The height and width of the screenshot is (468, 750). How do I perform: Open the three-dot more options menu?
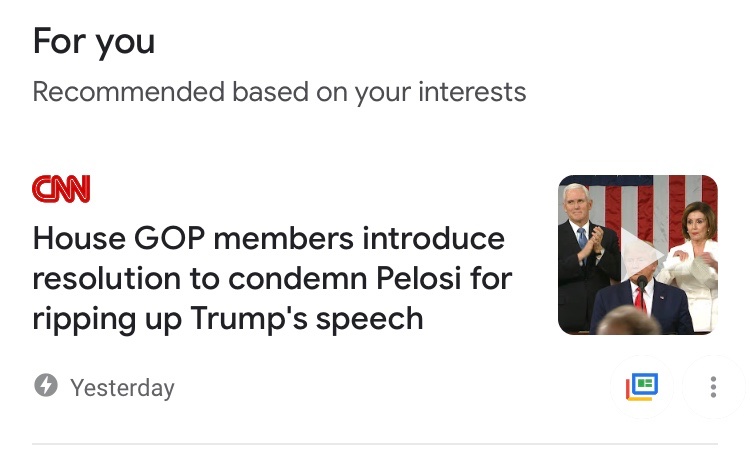pyautogui.click(x=712, y=387)
